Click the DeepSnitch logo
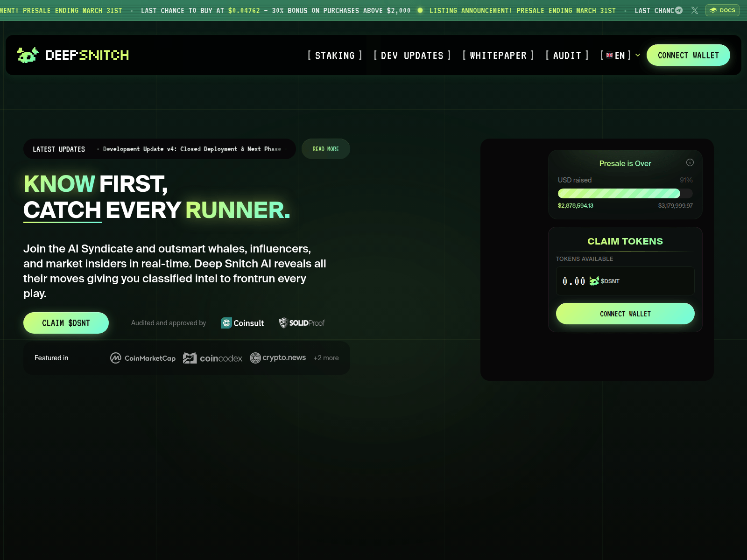 (x=73, y=55)
